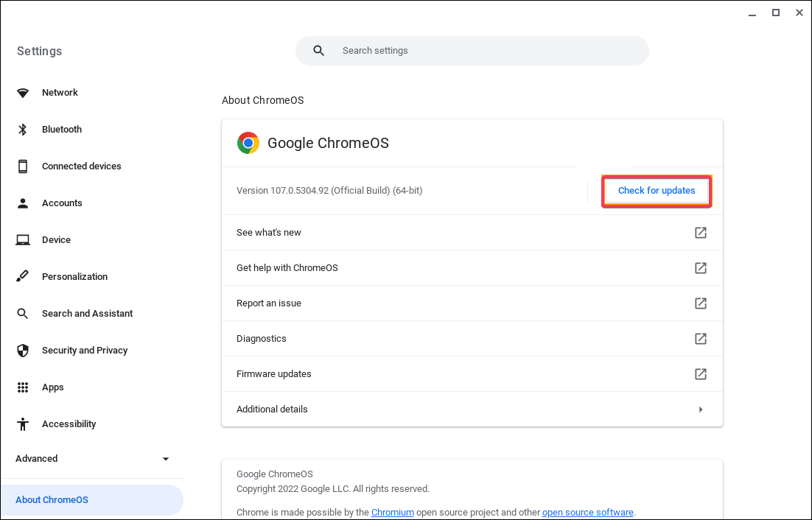Open external link icon for Report an issue
Image resolution: width=812 pixels, height=520 pixels.
pyautogui.click(x=701, y=303)
